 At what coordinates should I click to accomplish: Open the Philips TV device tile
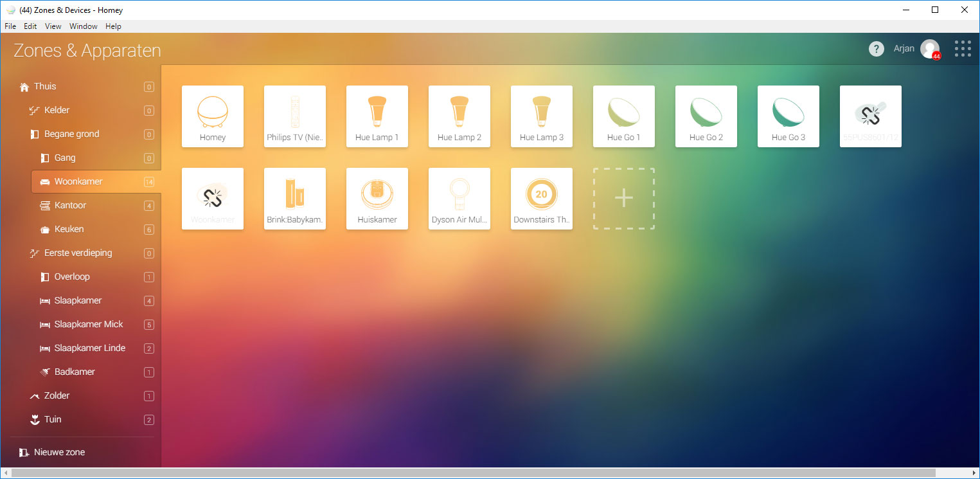click(x=295, y=116)
